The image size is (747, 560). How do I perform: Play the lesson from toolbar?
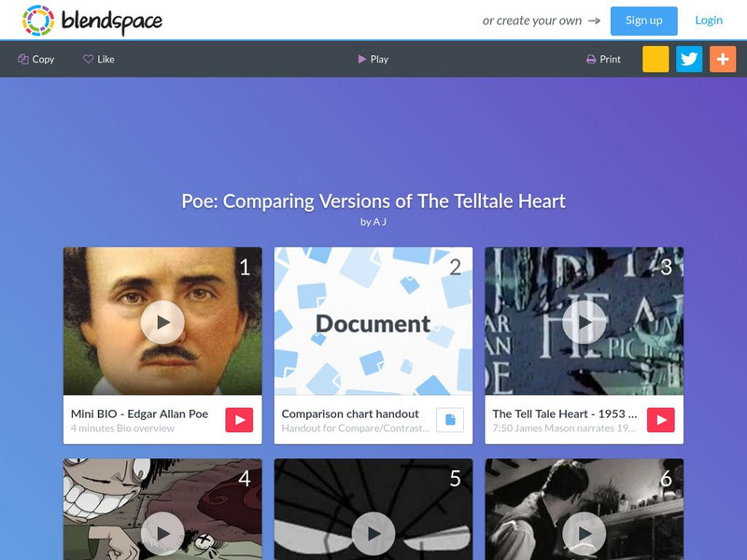point(373,59)
